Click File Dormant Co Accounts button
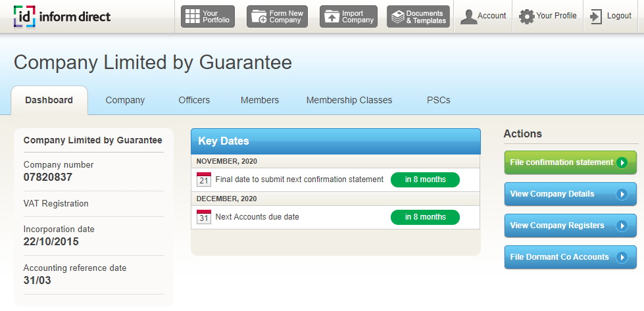This screenshot has height=311, width=644. coord(570,257)
